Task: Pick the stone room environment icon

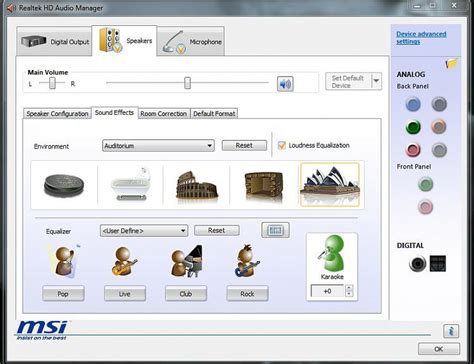Action: pyautogui.click(x=263, y=185)
